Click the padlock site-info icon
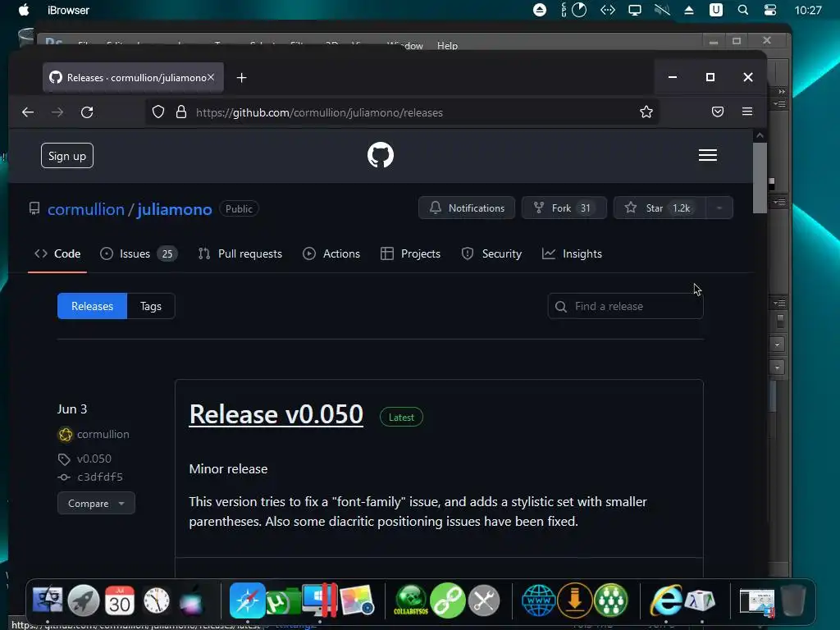The width and height of the screenshot is (840, 630). pos(181,112)
